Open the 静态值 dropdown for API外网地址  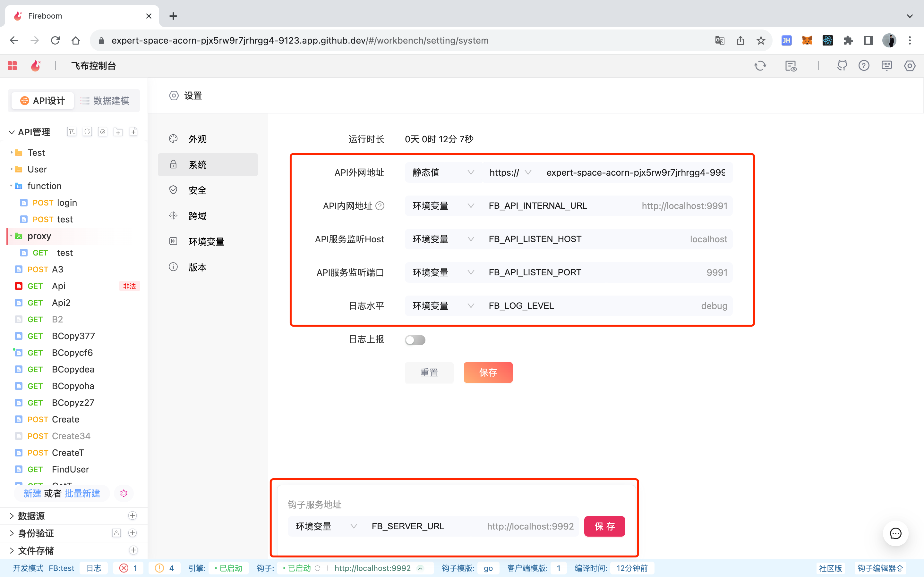tap(443, 172)
